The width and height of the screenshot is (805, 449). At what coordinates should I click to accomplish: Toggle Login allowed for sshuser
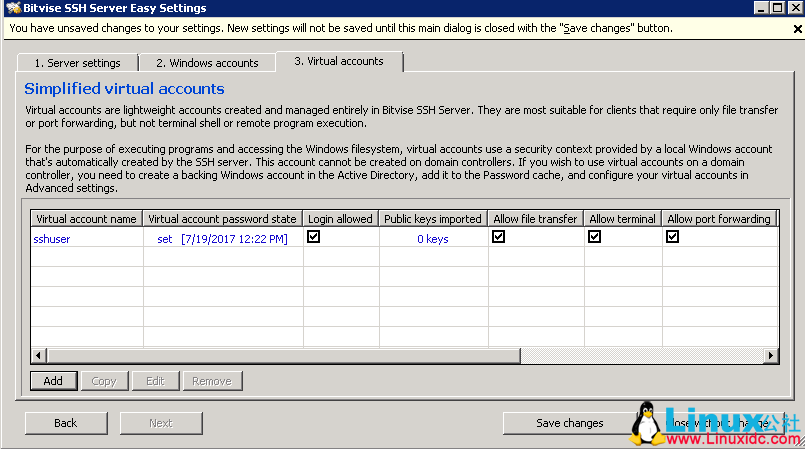[x=314, y=237]
